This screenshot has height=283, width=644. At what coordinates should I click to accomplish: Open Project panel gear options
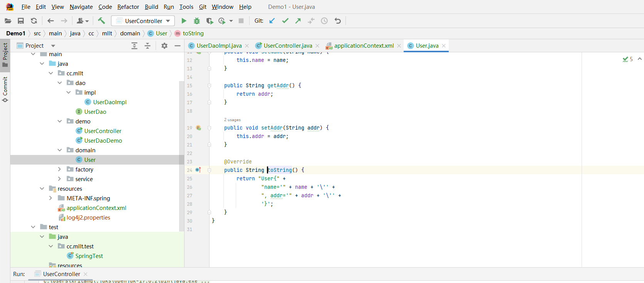coord(164,46)
